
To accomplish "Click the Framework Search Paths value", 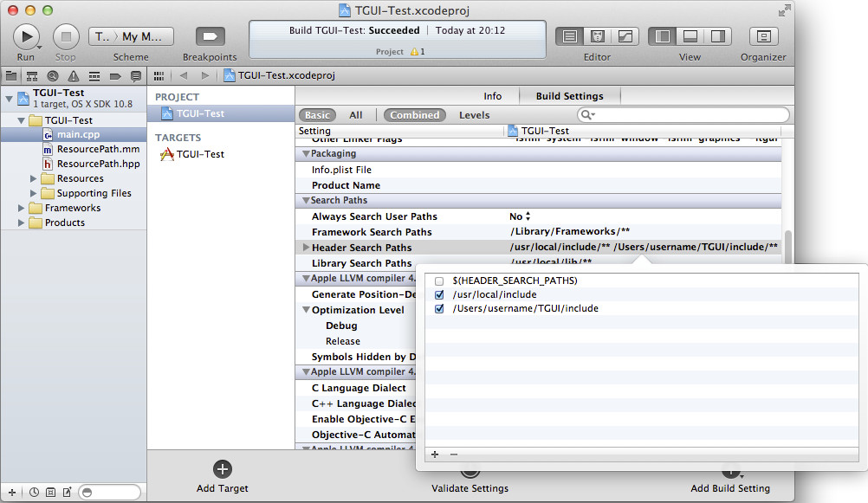I will (x=570, y=231).
